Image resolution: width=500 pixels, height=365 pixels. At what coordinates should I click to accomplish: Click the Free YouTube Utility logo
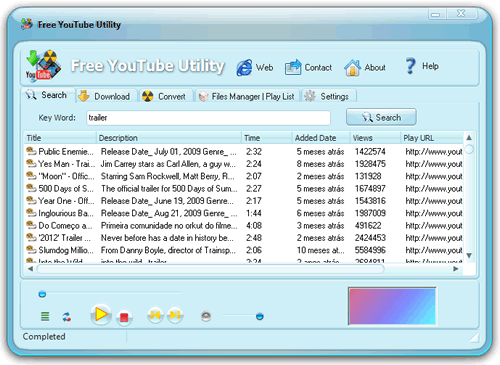click(43, 65)
